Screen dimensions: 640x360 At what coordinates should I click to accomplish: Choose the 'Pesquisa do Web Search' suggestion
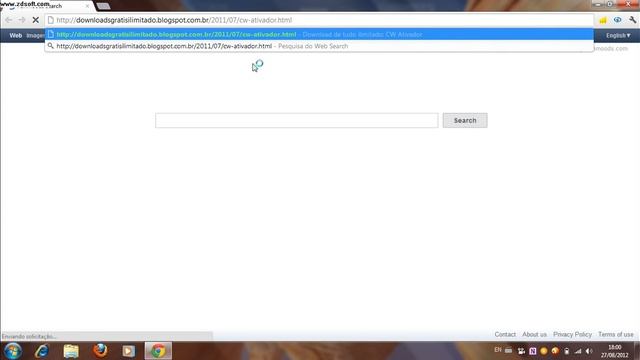click(x=319, y=46)
